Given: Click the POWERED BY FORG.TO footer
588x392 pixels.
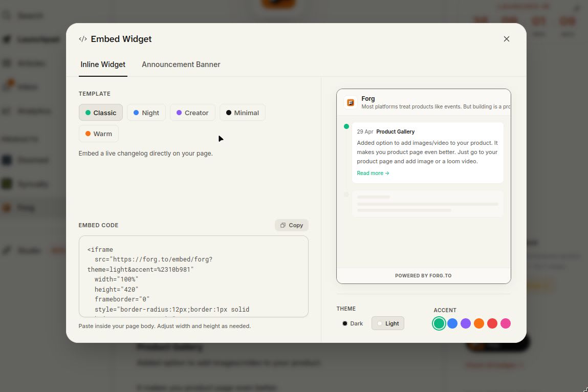Looking at the screenshot, I should 423,276.
